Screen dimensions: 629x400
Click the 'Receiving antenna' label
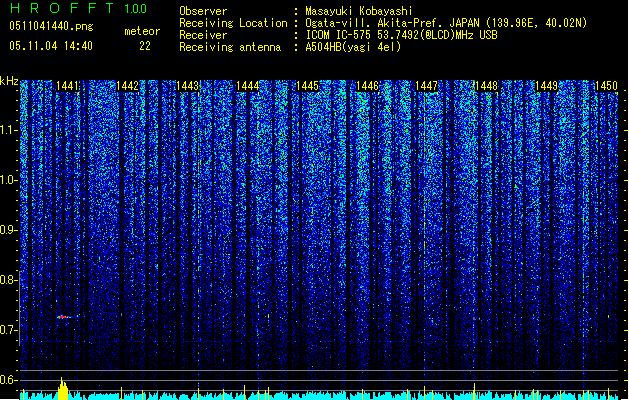coord(230,47)
